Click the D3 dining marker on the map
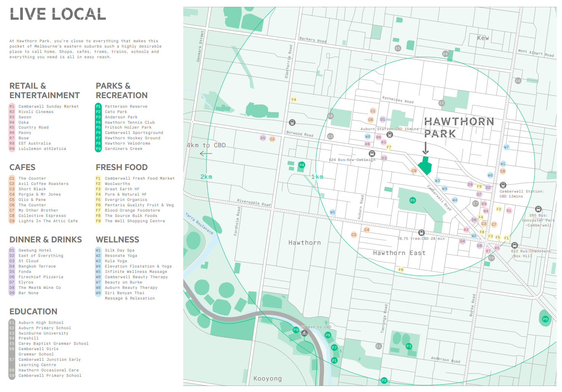562x392 pixels. (x=384, y=158)
